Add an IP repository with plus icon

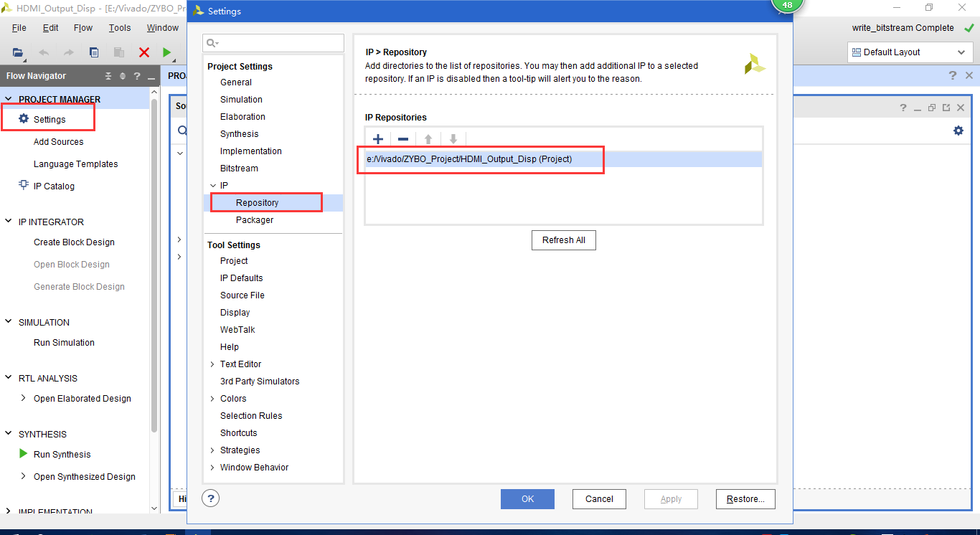coord(378,139)
